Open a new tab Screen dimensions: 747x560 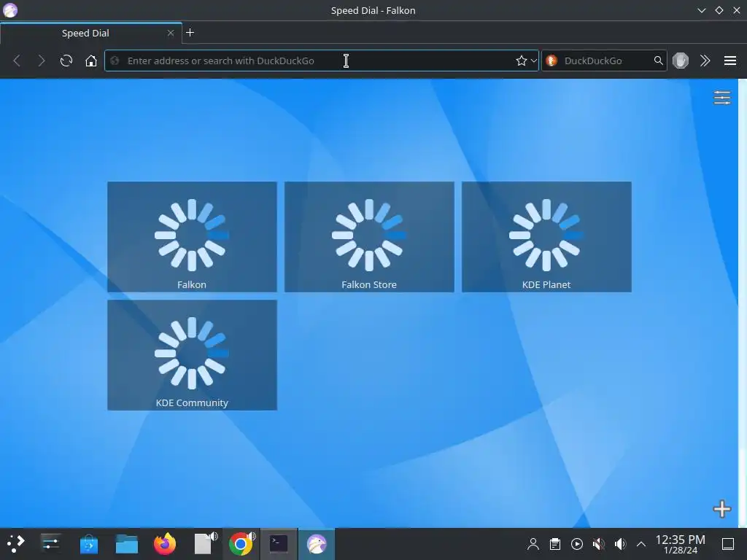click(x=190, y=32)
